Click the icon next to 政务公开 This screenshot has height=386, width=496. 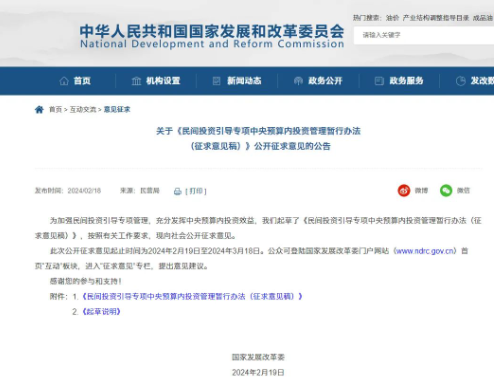(298, 81)
